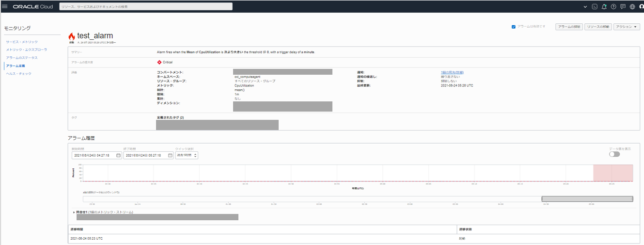Open the end time calendar picker icon

[x=170, y=155]
